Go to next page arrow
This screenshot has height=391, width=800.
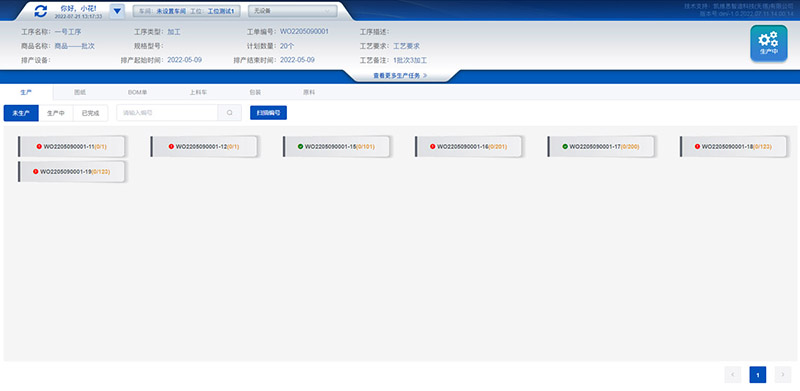pyautogui.click(x=783, y=375)
